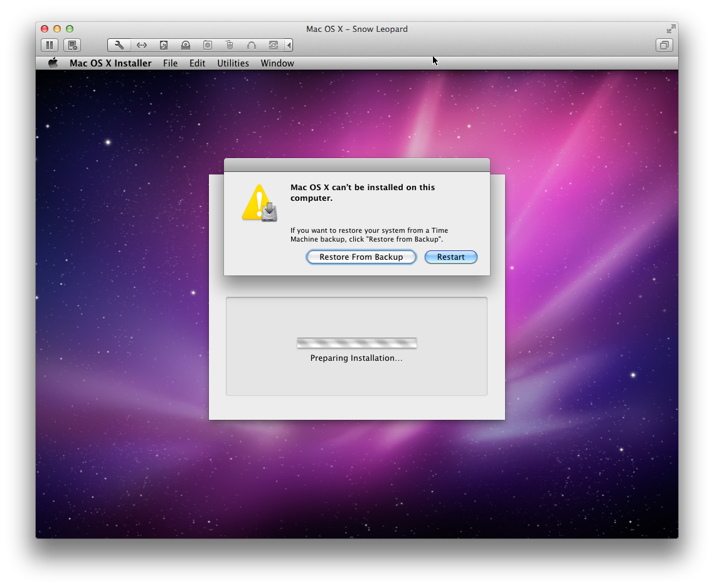
Task: Click the CD/DVD drive icon
Action: (185, 45)
